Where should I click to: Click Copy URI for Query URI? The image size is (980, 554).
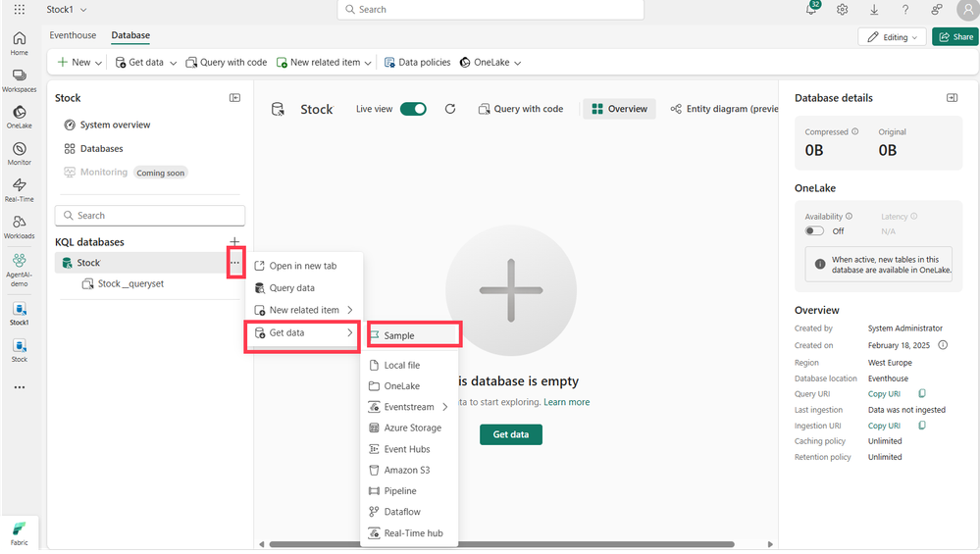[x=884, y=394]
